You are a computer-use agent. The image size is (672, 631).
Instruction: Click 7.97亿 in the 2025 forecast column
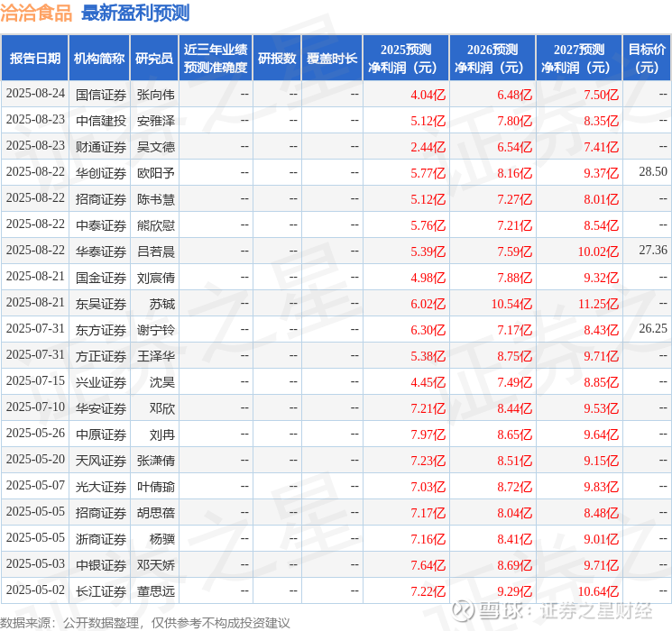click(428, 434)
